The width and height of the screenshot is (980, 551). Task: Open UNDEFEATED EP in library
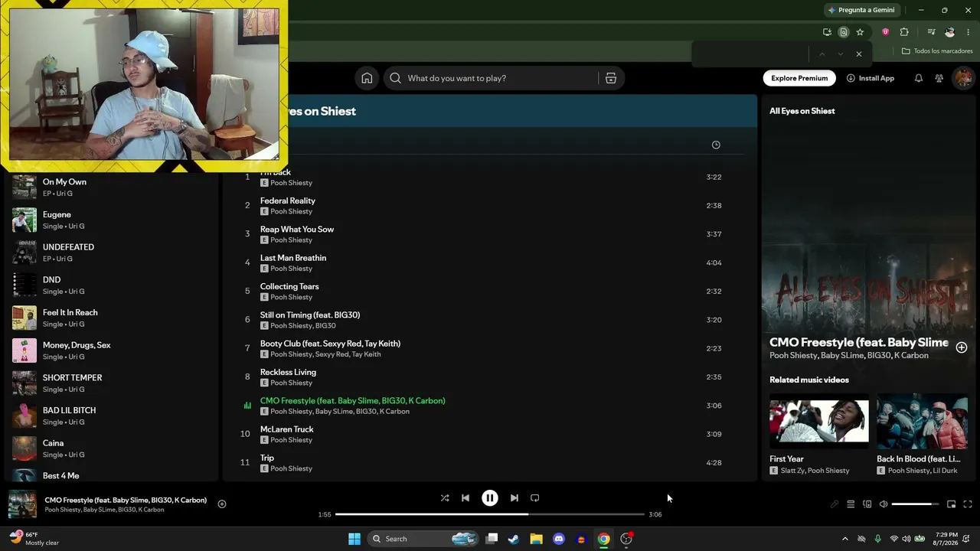(111, 253)
